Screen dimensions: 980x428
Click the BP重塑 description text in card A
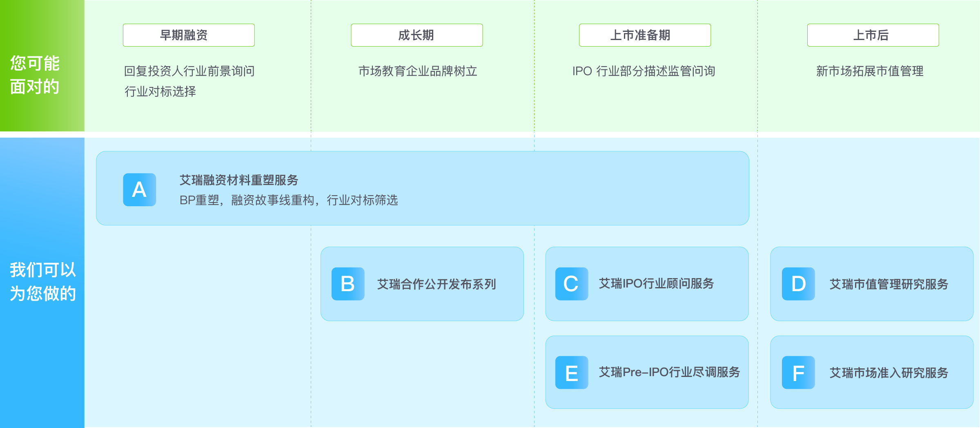click(288, 200)
